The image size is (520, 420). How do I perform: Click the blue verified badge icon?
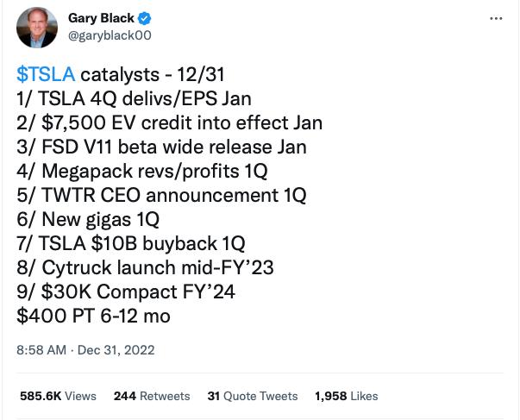[146, 17]
